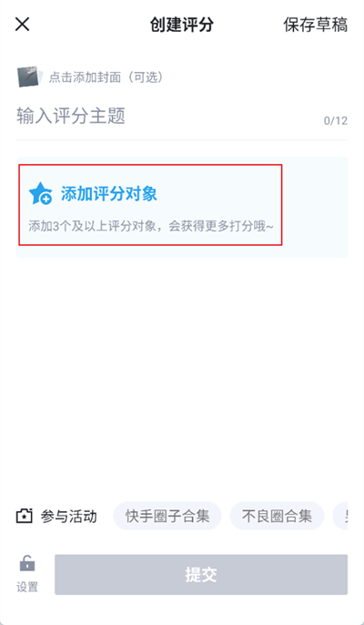Click the 参与活动 camera-star icon
This screenshot has width=364, height=625.
click(24, 517)
